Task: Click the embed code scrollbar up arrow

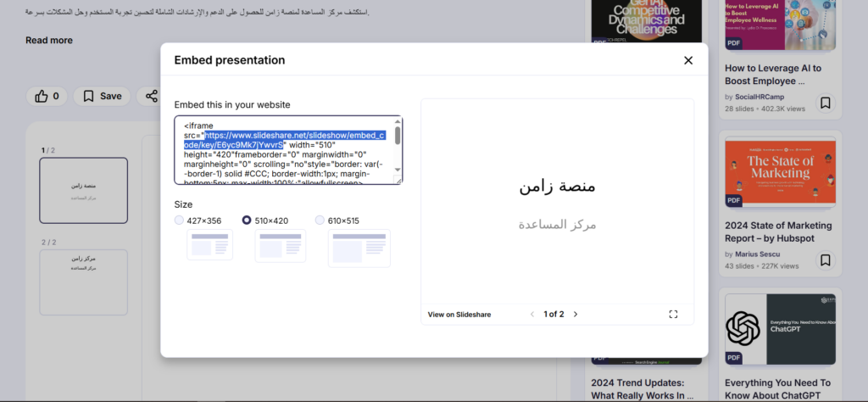Action: [398, 121]
